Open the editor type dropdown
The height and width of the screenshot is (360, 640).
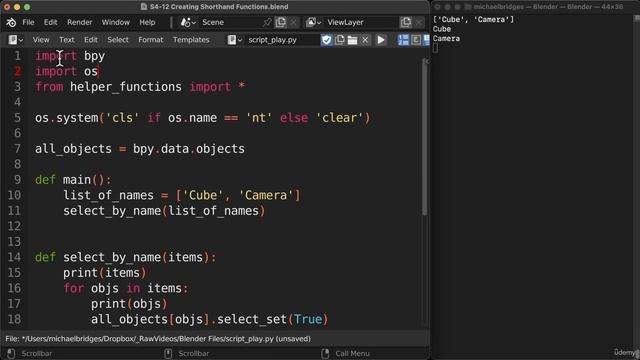click(x=16, y=40)
